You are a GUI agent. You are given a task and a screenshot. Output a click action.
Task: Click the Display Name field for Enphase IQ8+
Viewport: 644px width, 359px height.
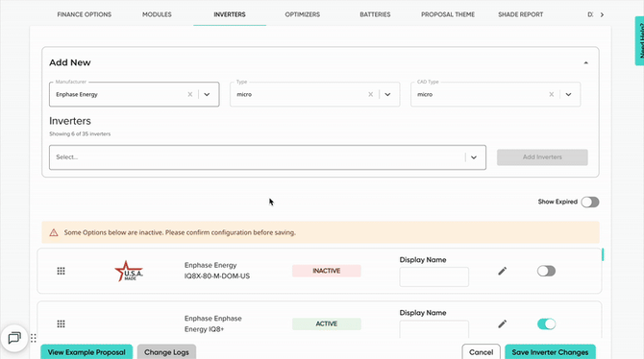pyautogui.click(x=434, y=329)
